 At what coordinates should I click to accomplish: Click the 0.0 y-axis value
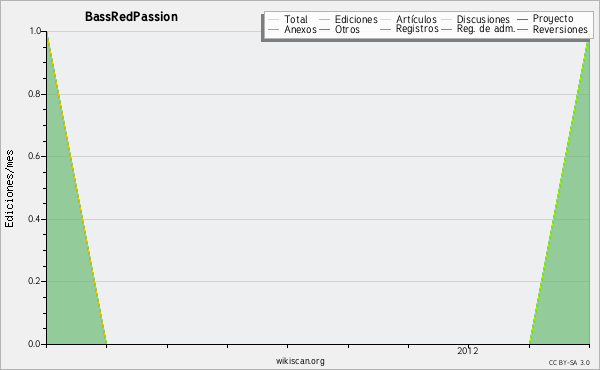coord(35,344)
